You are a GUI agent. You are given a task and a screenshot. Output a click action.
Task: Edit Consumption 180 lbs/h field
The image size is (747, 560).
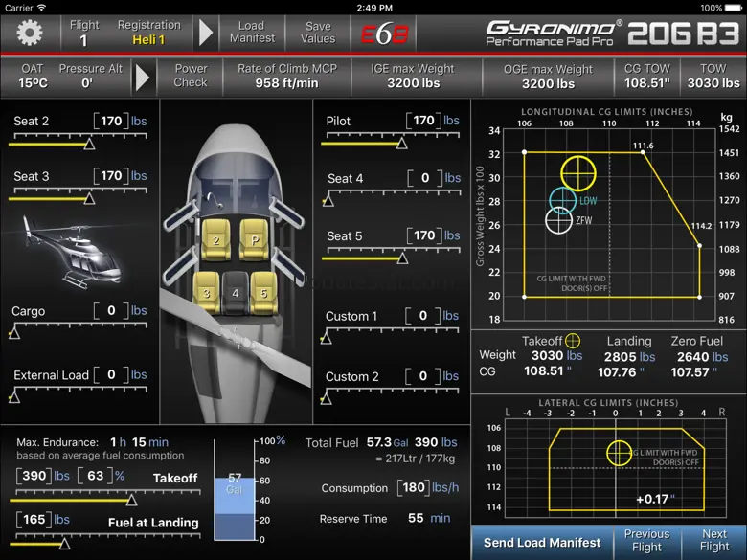(414, 487)
